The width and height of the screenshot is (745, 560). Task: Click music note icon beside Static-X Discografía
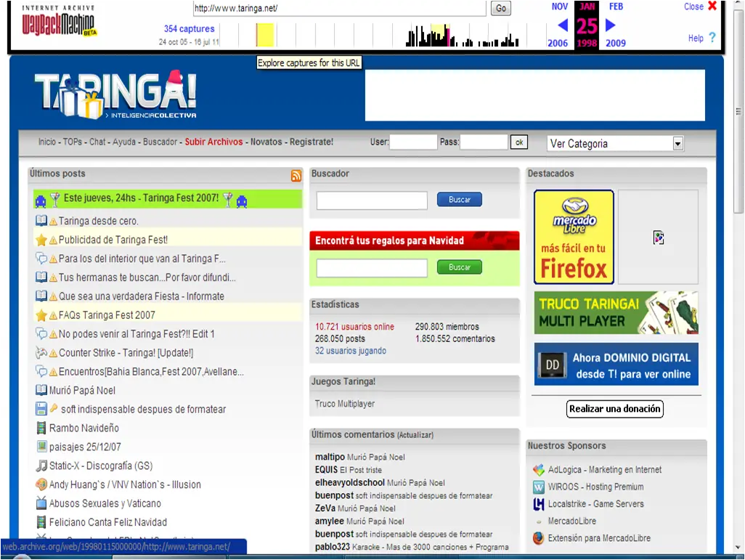(41, 466)
